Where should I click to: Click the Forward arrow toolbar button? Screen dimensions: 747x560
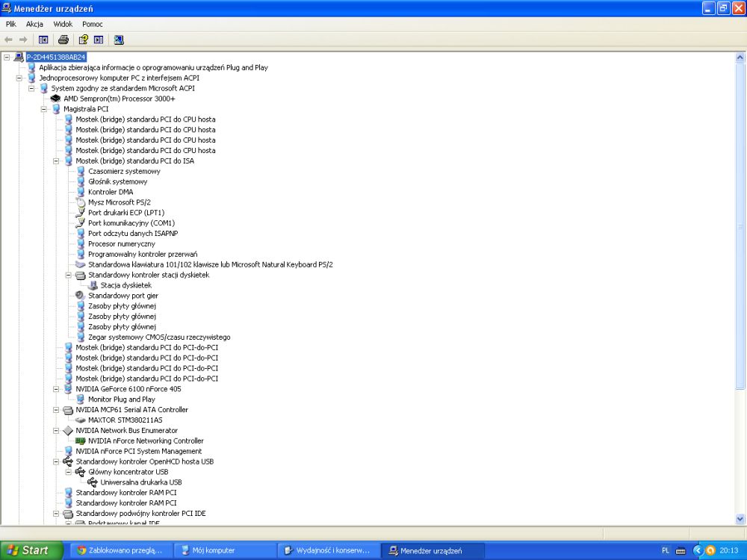click(23, 40)
